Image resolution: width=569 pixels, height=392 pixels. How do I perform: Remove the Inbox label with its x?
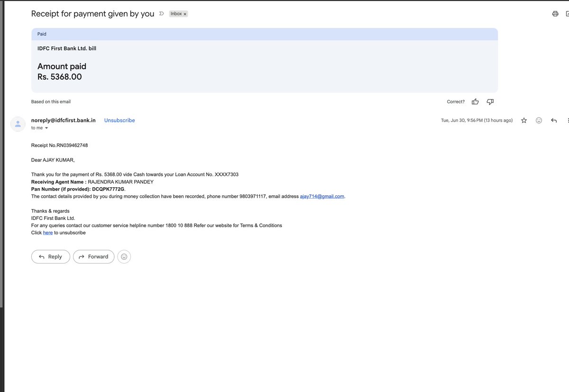coord(185,14)
